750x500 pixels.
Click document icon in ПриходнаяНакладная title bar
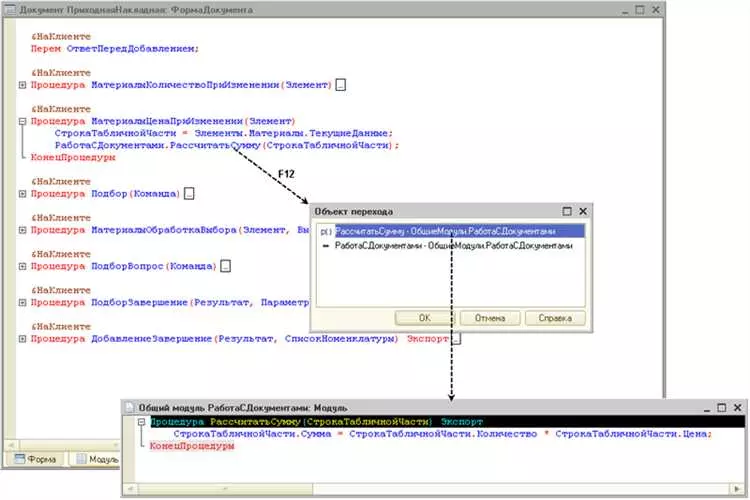pos(10,10)
